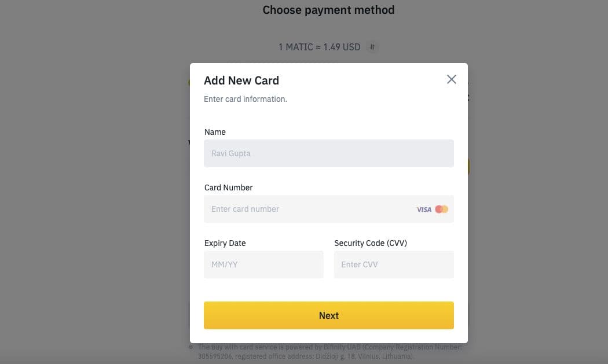Click the Name field label
608x364 pixels.
click(215, 132)
